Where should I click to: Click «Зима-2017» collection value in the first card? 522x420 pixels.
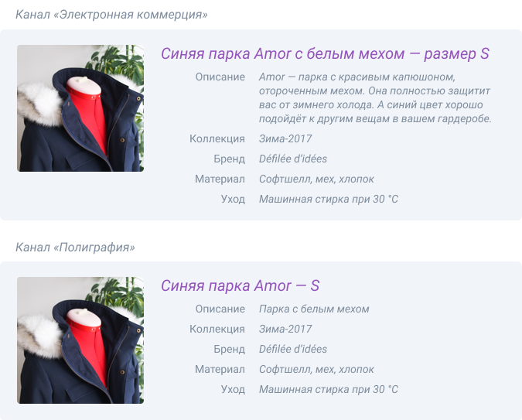click(285, 138)
